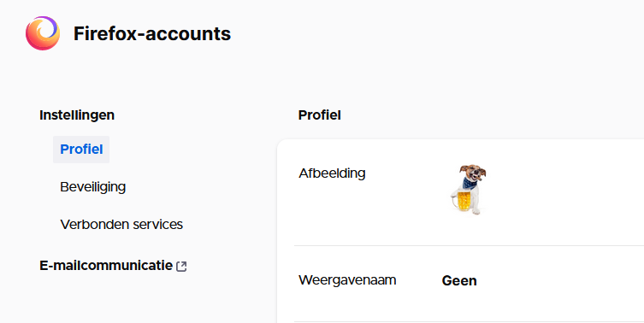
Task: Click the Firefox logo icon
Action: tap(43, 33)
